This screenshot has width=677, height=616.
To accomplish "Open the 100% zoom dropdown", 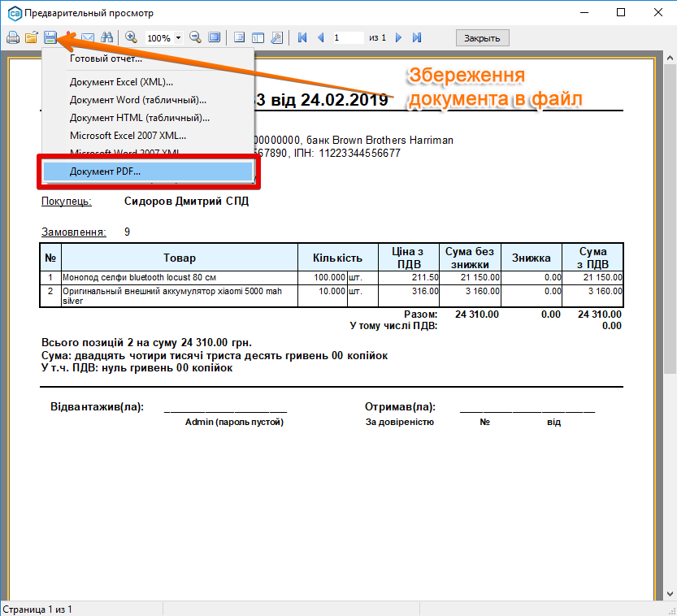I will [178, 38].
